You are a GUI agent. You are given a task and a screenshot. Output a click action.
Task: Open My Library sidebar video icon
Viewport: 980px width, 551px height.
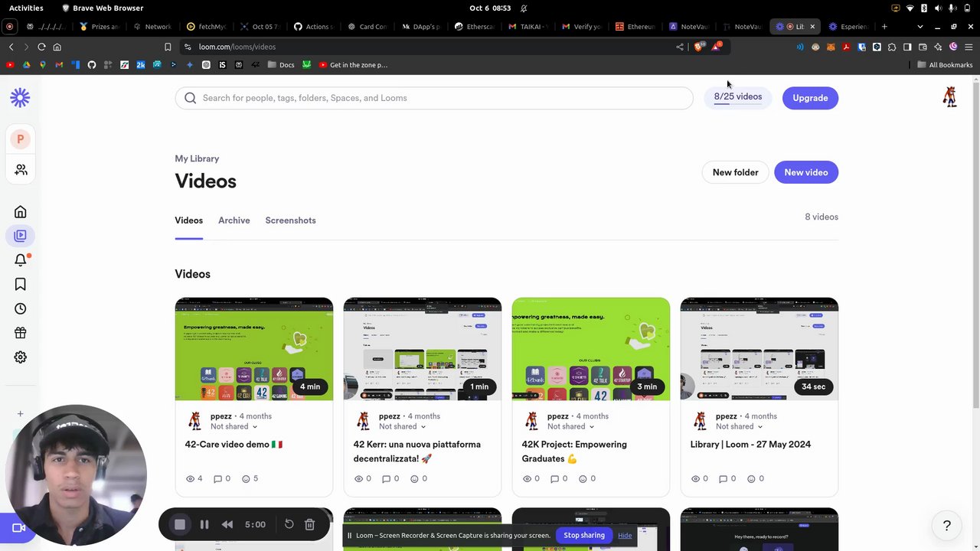point(21,236)
